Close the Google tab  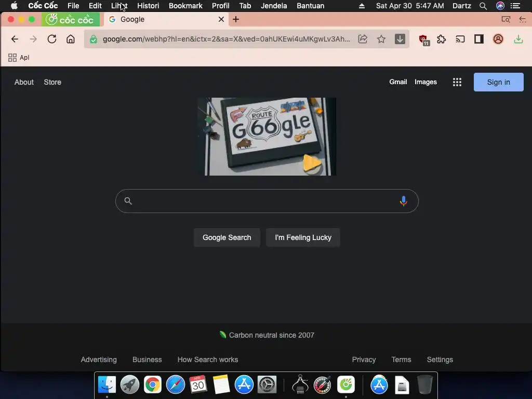(x=221, y=19)
